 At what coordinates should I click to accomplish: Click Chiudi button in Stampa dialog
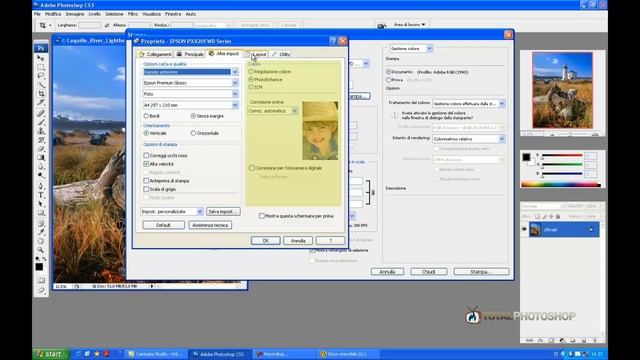(x=429, y=271)
